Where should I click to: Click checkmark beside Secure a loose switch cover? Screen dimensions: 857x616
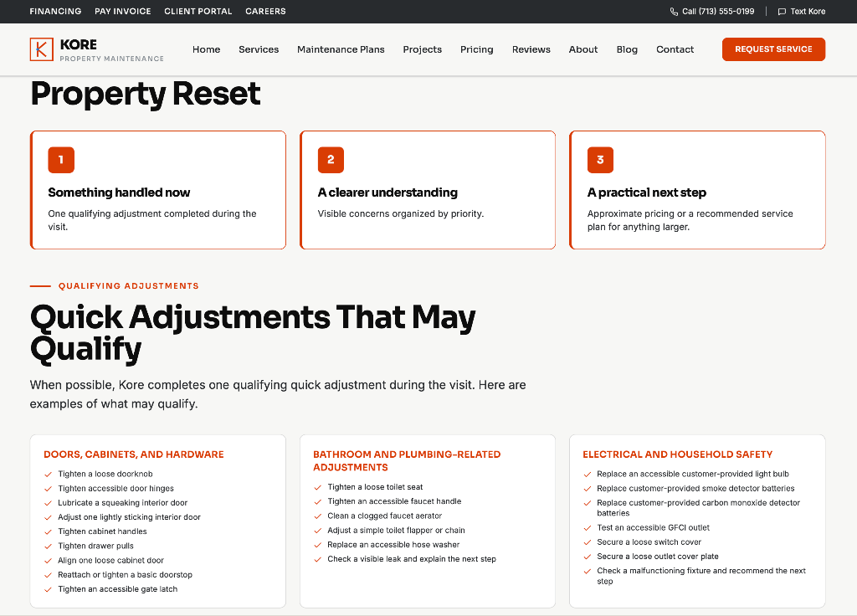pos(587,542)
